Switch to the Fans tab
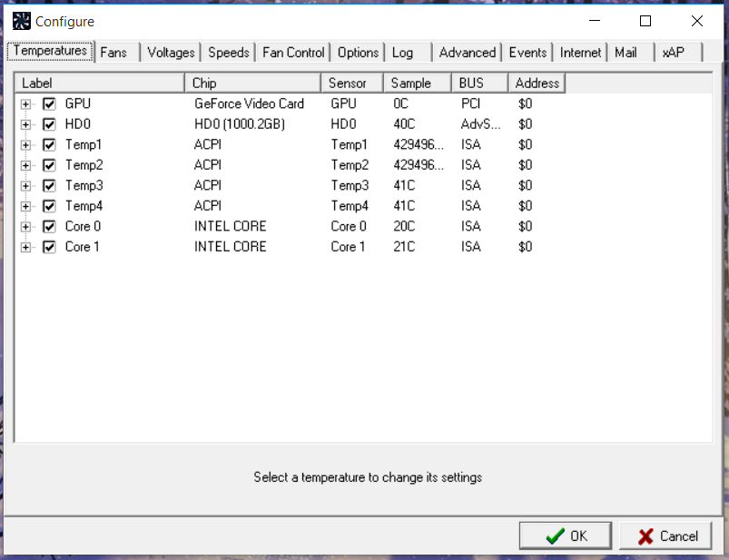This screenshot has height=560, width=729. (x=113, y=53)
